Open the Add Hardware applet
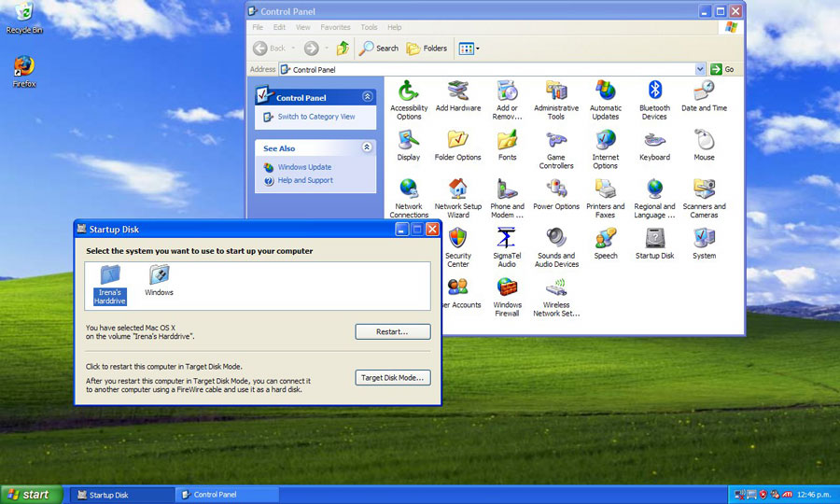The height and width of the screenshot is (504, 840). coord(458,96)
